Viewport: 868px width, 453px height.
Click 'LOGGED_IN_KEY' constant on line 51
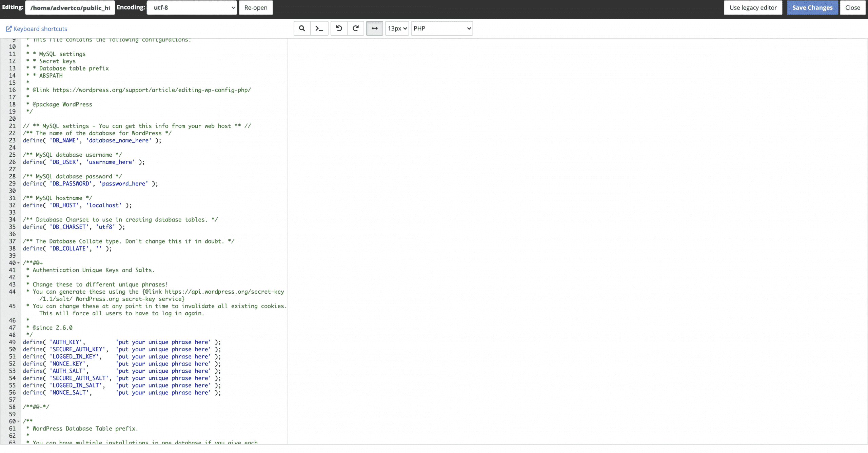coord(74,357)
